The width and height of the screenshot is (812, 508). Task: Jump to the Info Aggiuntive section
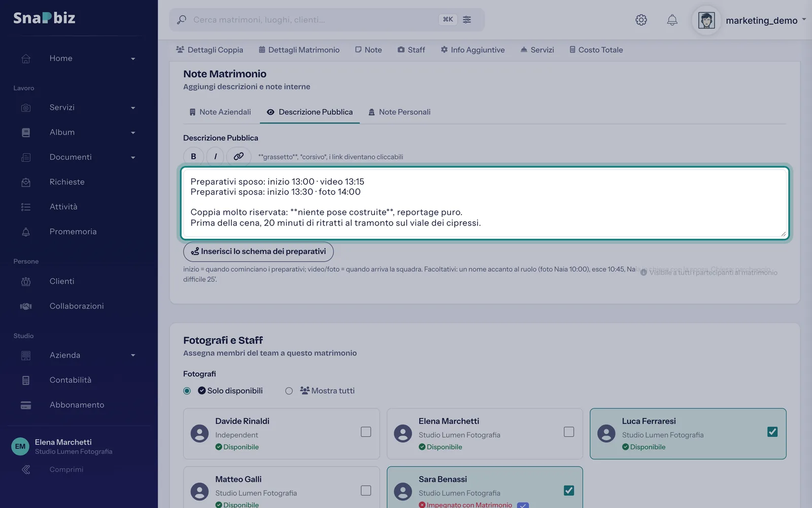pyautogui.click(x=472, y=50)
